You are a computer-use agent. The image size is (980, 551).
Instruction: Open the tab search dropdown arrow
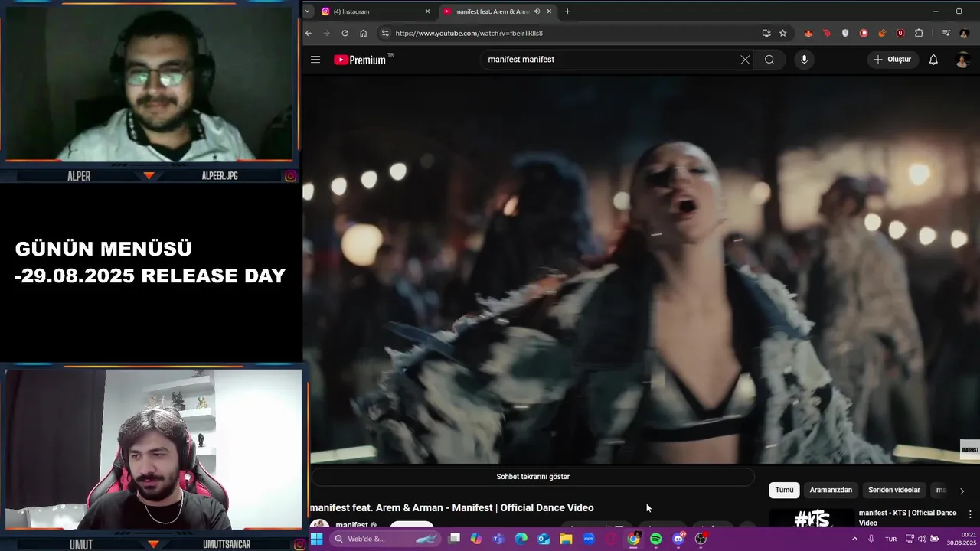point(307,11)
